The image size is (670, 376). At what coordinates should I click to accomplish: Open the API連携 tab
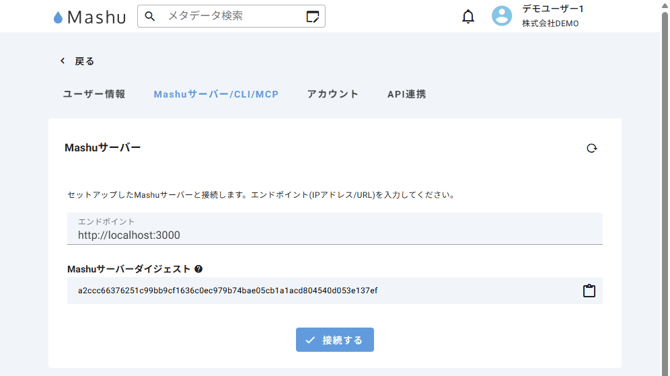pyautogui.click(x=406, y=94)
